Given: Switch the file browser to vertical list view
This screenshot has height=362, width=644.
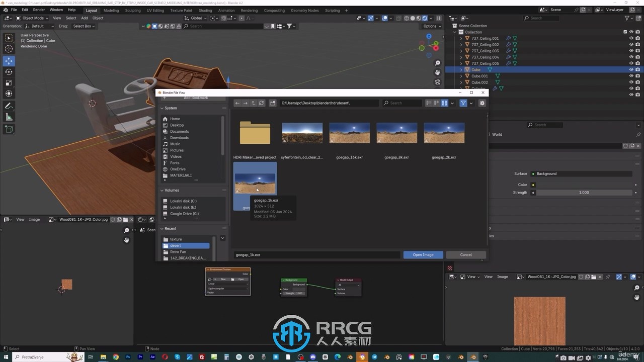Looking at the screenshot, I should [x=429, y=103].
